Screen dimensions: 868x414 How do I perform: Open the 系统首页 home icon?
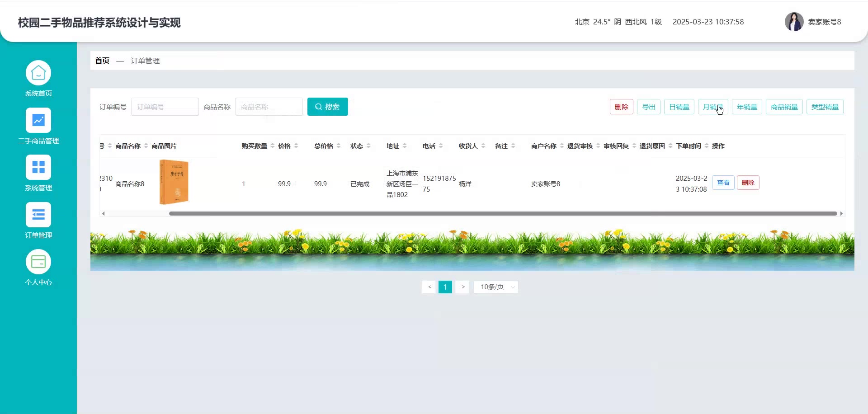click(38, 73)
